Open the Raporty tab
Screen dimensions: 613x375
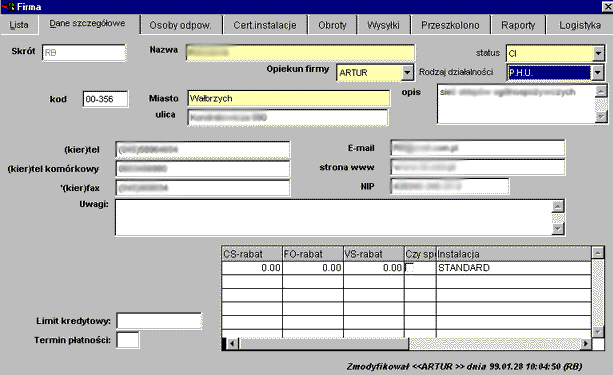[x=518, y=25]
